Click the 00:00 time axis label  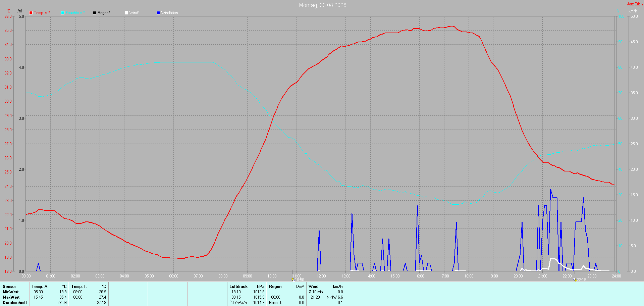click(26, 276)
